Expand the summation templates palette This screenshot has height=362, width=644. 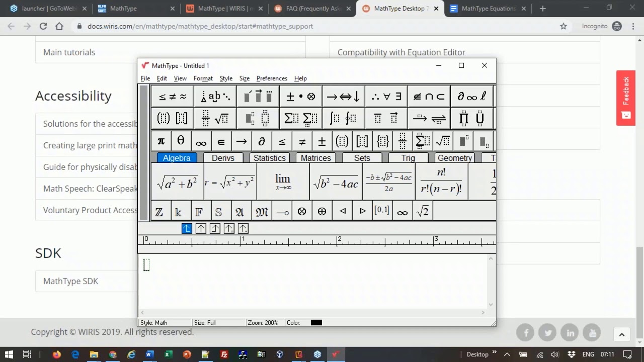pos(301,119)
